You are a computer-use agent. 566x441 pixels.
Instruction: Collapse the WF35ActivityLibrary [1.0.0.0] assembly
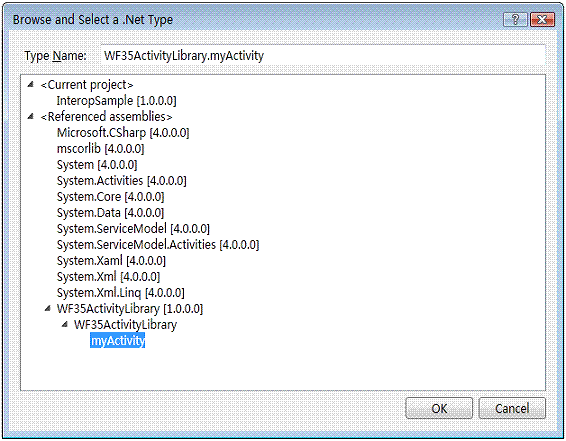[x=48, y=308]
